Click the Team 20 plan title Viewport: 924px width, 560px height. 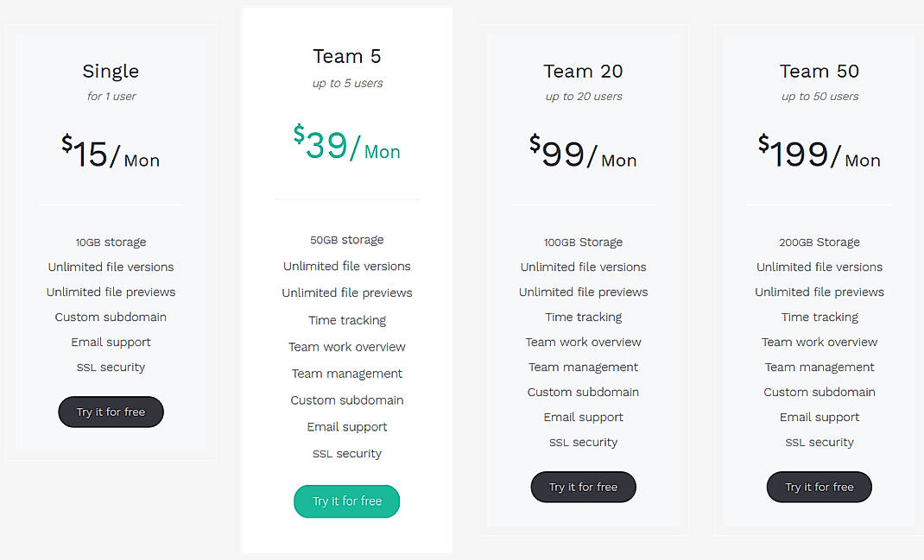(583, 71)
